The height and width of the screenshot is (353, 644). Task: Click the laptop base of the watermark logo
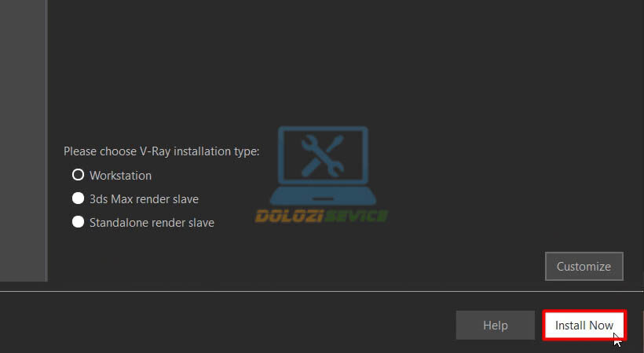click(x=323, y=196)
